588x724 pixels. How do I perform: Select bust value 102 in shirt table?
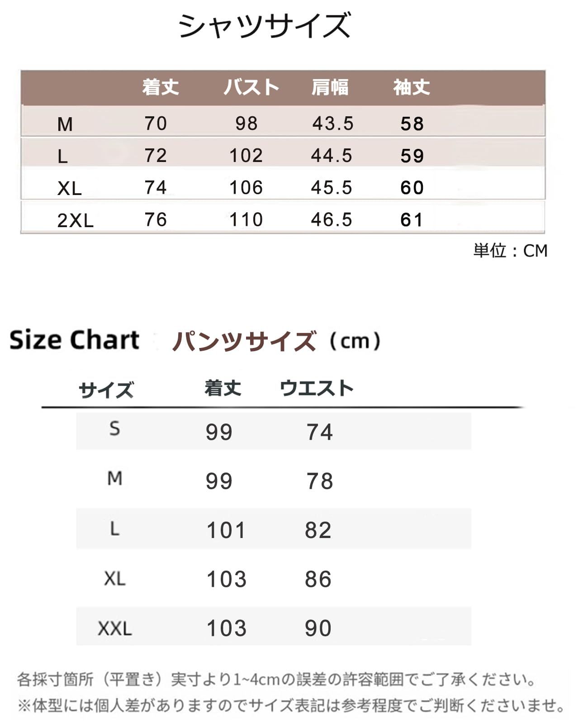pyautogui.click(x=246, y=156)
